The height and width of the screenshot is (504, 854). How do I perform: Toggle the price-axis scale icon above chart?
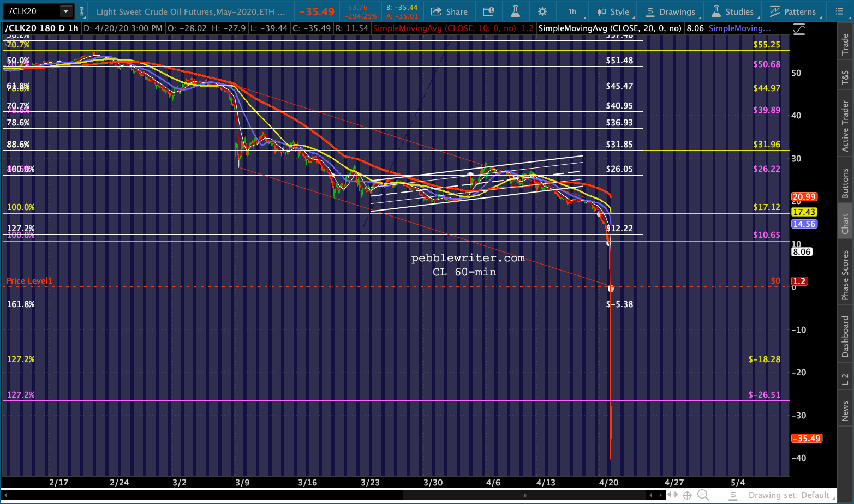coord(799,29)
